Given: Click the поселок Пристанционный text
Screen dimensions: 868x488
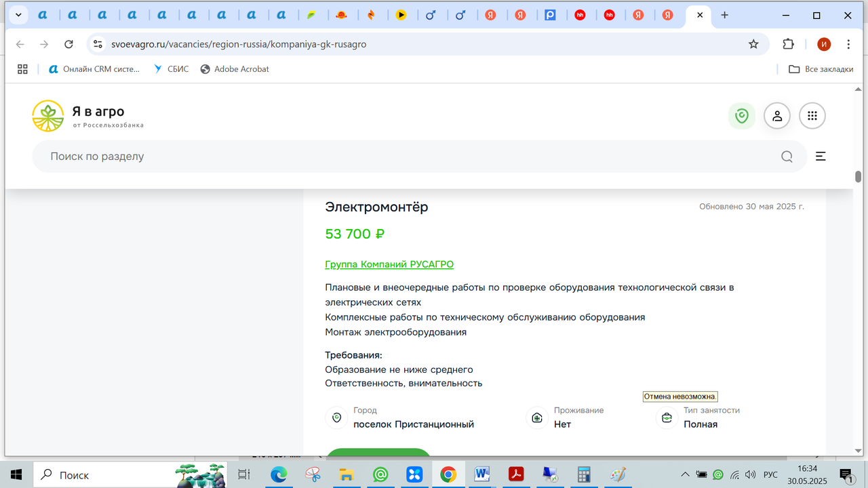Looking at the screenshot, I should 414,424.
